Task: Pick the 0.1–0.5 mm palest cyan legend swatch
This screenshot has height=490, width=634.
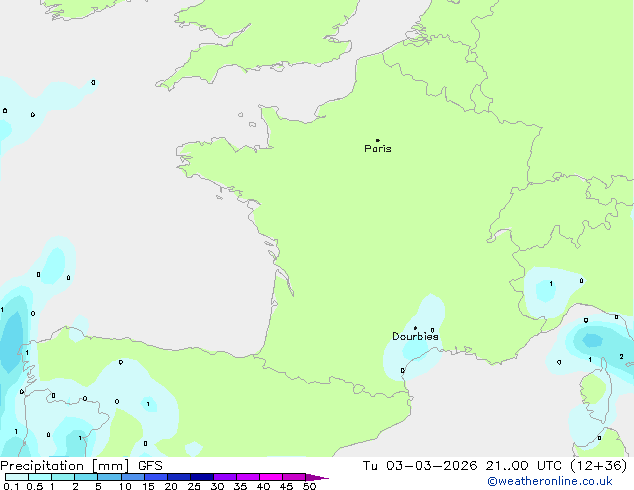Action: pyautogui.click(x=17, y=477)
